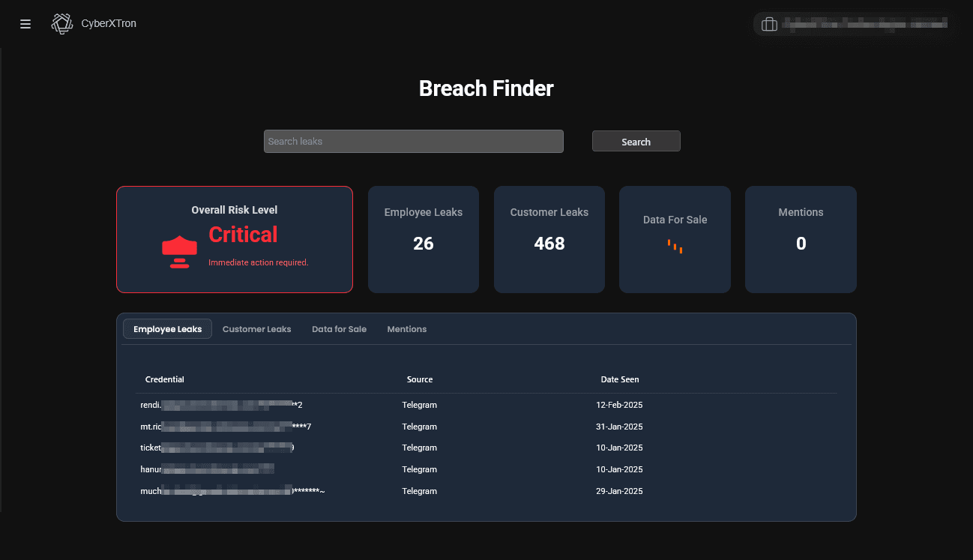Image resolution: width=973 pixels, height=560 pixels.
Task: Click the briefcase icon in the top-right selector
Action: [769, 23]
